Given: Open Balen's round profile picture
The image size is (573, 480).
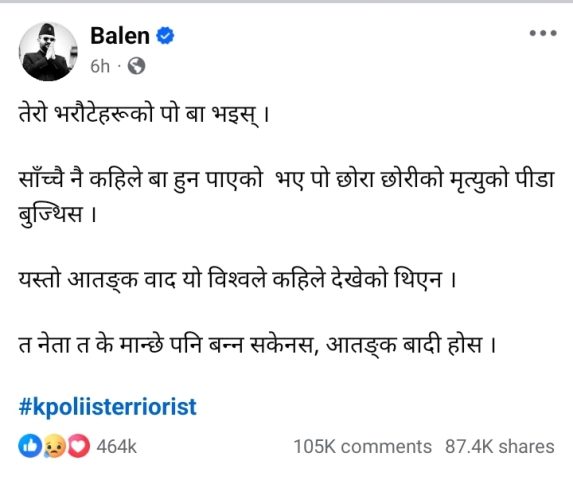Looking at the screenshot, I should coord(48,52).
